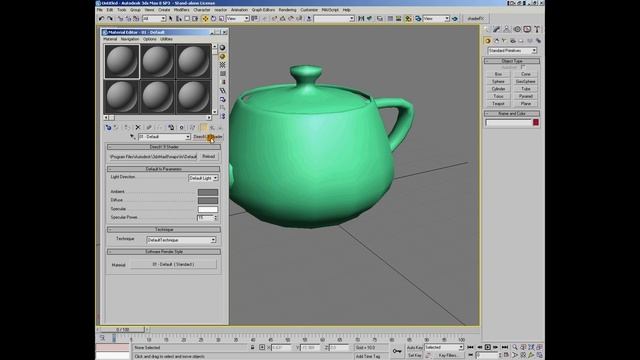Click the Reload button
This screenshot has height=360, width=640.
(x=209, y=157)
